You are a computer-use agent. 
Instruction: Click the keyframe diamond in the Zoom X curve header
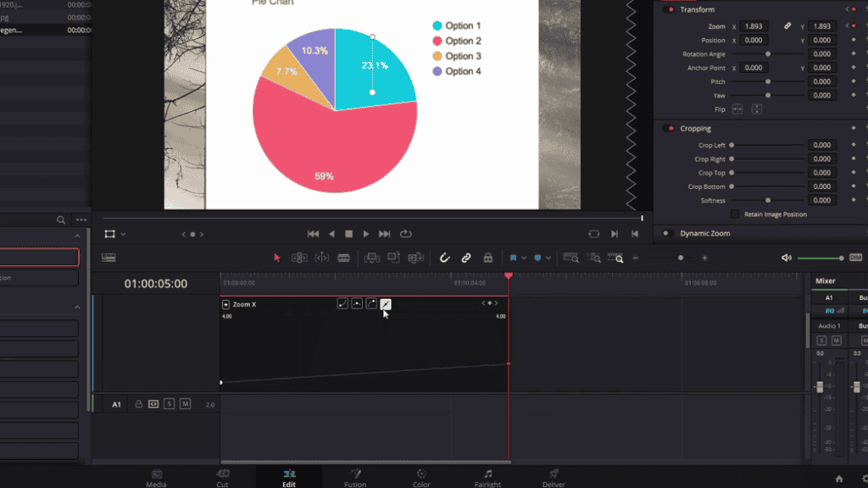(x=489, y=303)
